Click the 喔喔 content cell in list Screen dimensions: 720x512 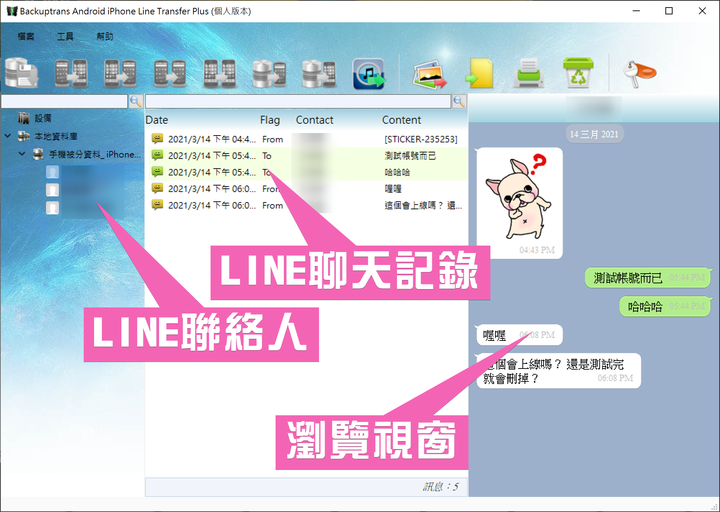point(393,189)
